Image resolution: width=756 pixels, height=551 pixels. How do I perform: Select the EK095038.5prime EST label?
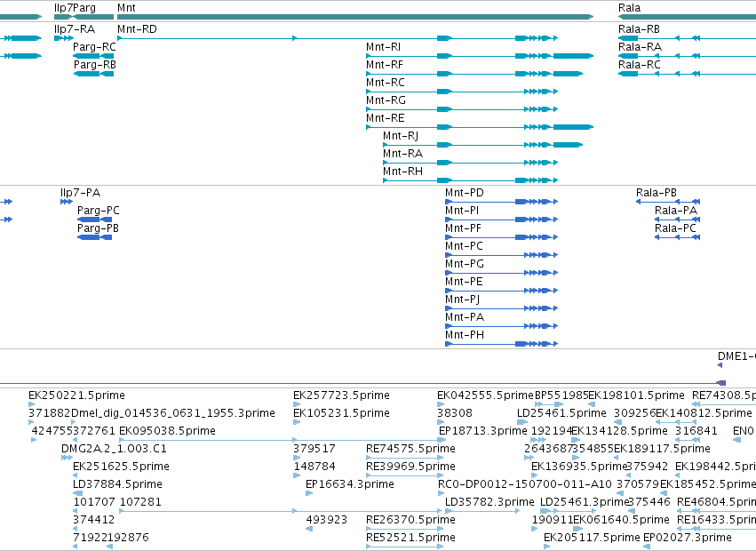[167, 431]
